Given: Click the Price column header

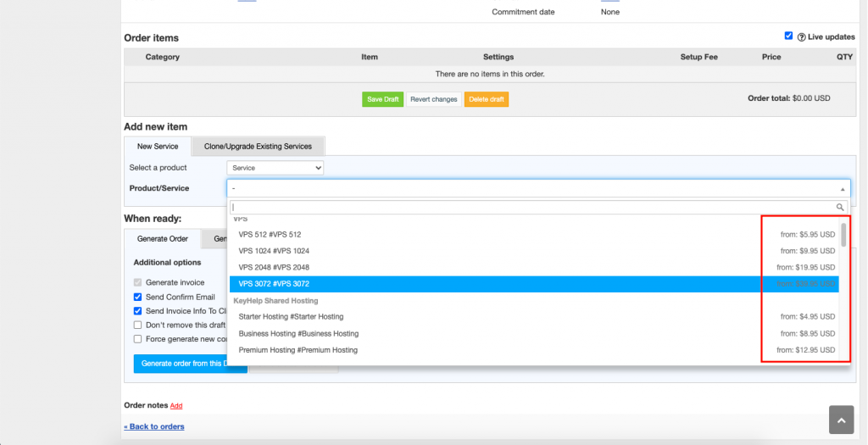Looking at the screenshot, I should 771,57.
